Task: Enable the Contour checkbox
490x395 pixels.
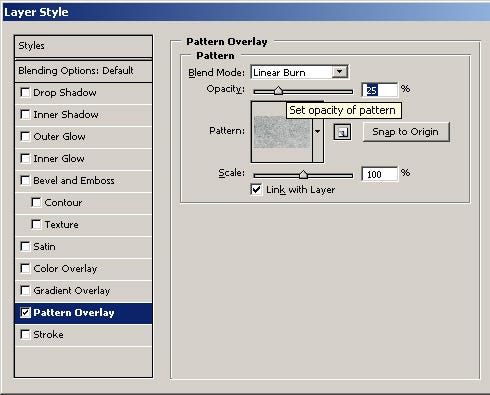Action: [36, 202]
